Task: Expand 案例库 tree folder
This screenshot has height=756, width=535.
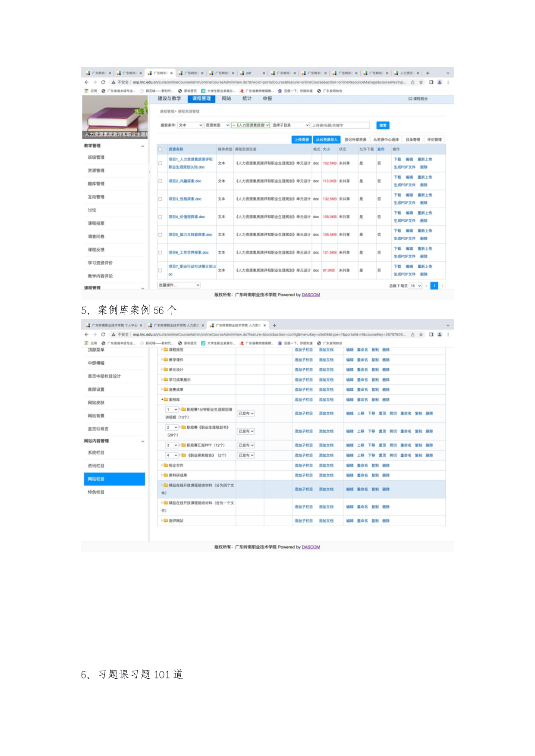Action: [162, 400]
